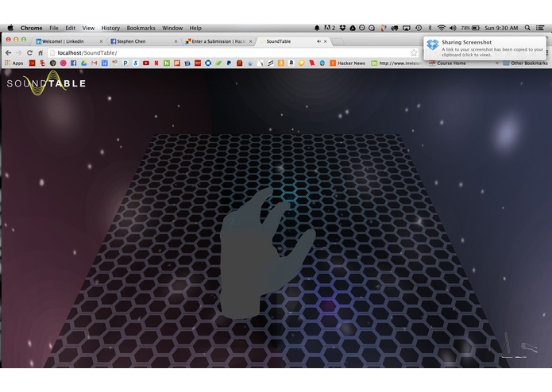The image size is (552, 392).
Task: Open the Facebook bookmark icon
Action: [x=73, y=63]
